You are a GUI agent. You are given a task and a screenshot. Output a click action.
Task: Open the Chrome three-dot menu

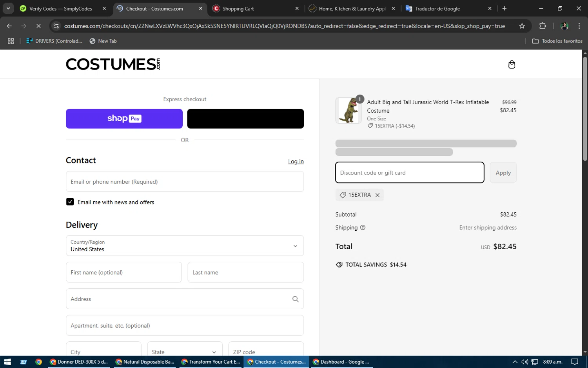coord(579,26)
